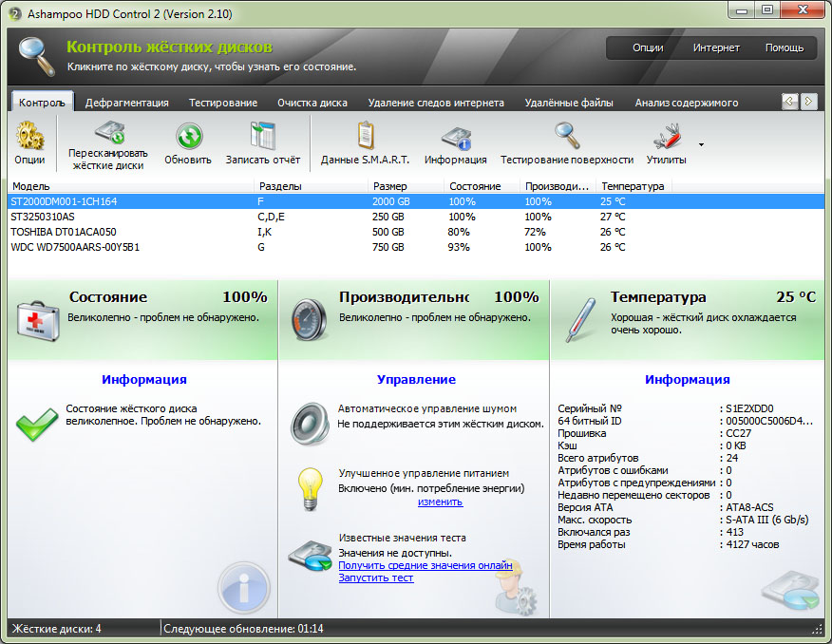Switch to Очистка диска tab
The image size is (832, 644).
click(x=312, y=103)
